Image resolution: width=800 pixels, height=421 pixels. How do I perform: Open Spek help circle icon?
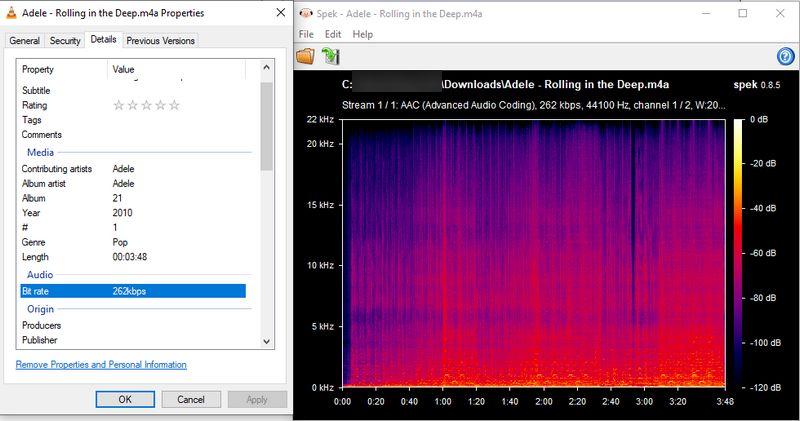(786, 56)
